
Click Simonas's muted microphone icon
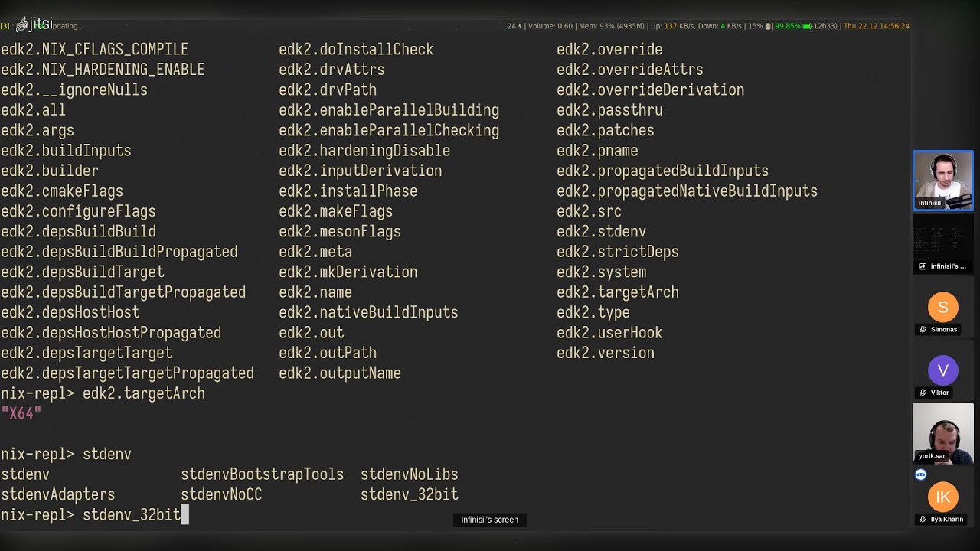[x=923, y=330]
